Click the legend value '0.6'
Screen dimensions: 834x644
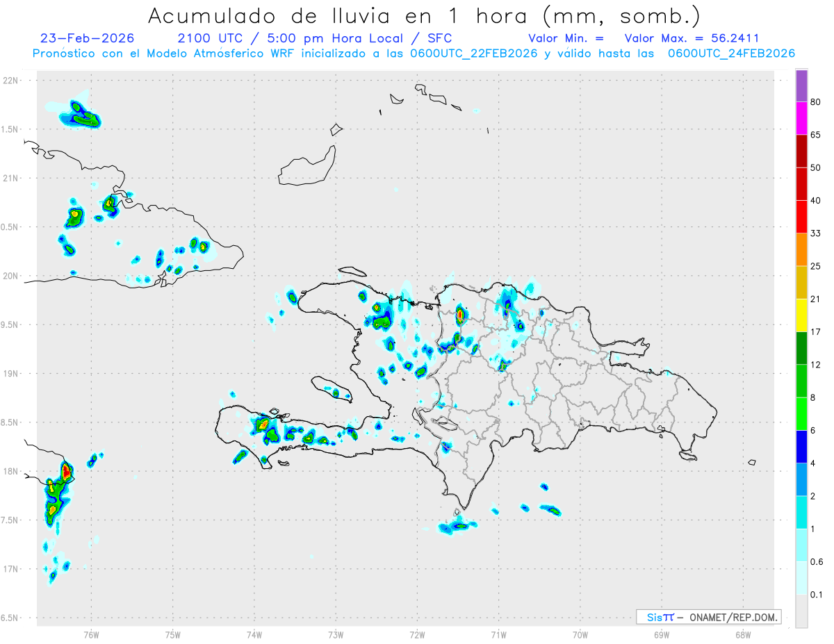[x=817, y=562]
